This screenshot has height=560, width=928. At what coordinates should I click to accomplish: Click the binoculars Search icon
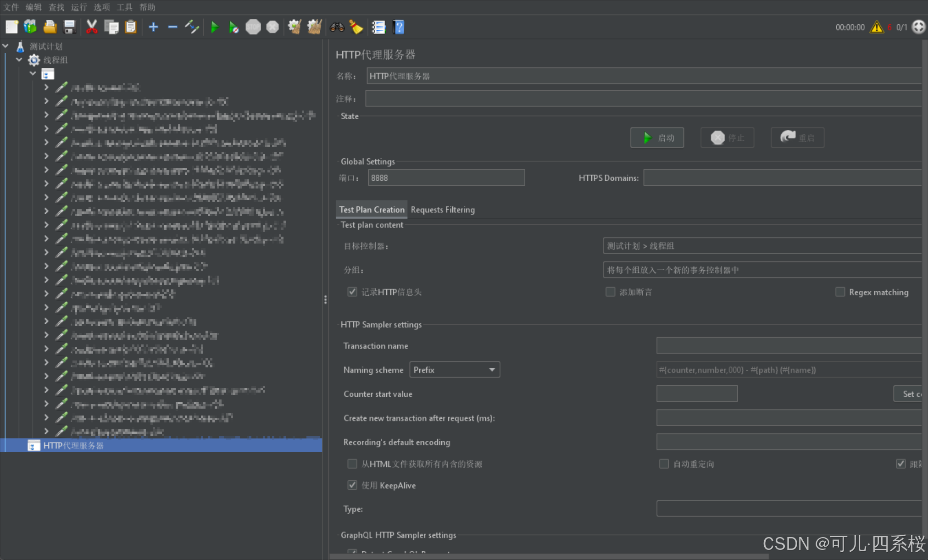click(337, 27)
